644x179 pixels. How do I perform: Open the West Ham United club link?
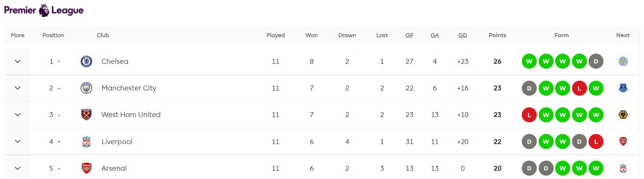click(131, 114)
